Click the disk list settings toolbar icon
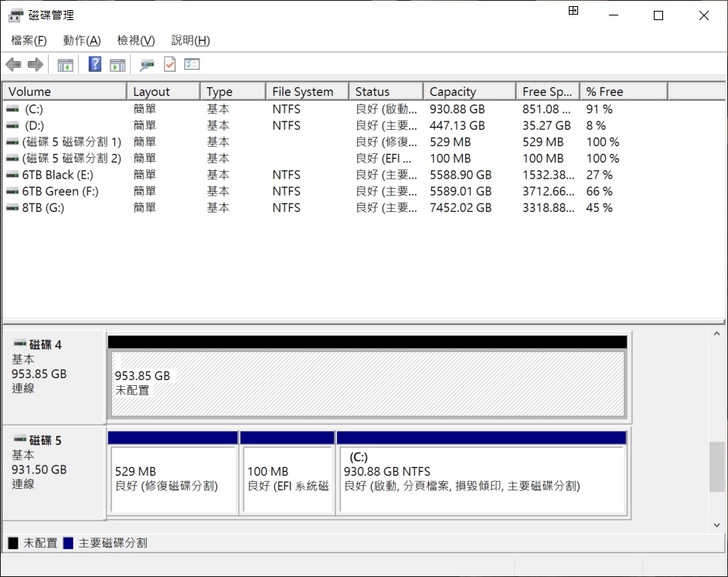Viewport: 728px width, 577px height. click(192, 64)
